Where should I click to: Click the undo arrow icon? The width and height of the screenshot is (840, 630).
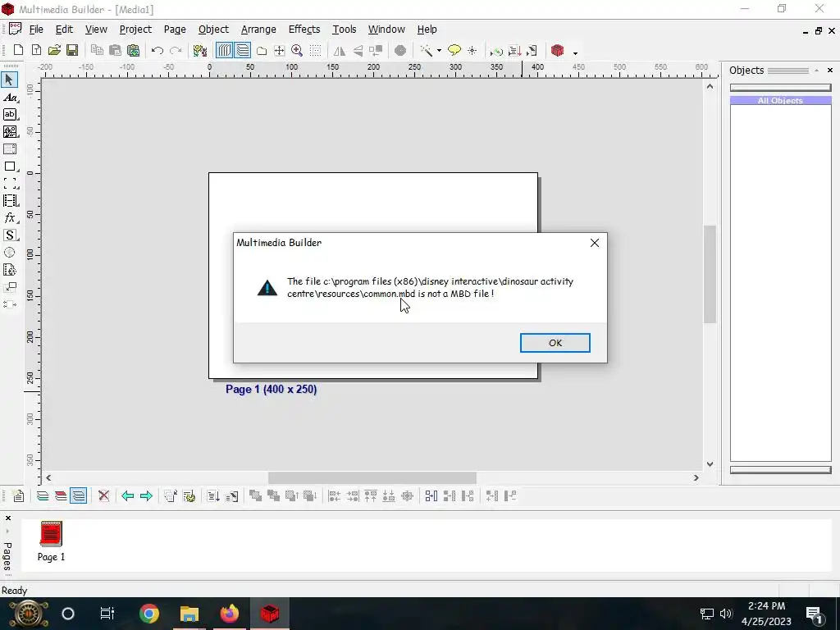(157, 50)
